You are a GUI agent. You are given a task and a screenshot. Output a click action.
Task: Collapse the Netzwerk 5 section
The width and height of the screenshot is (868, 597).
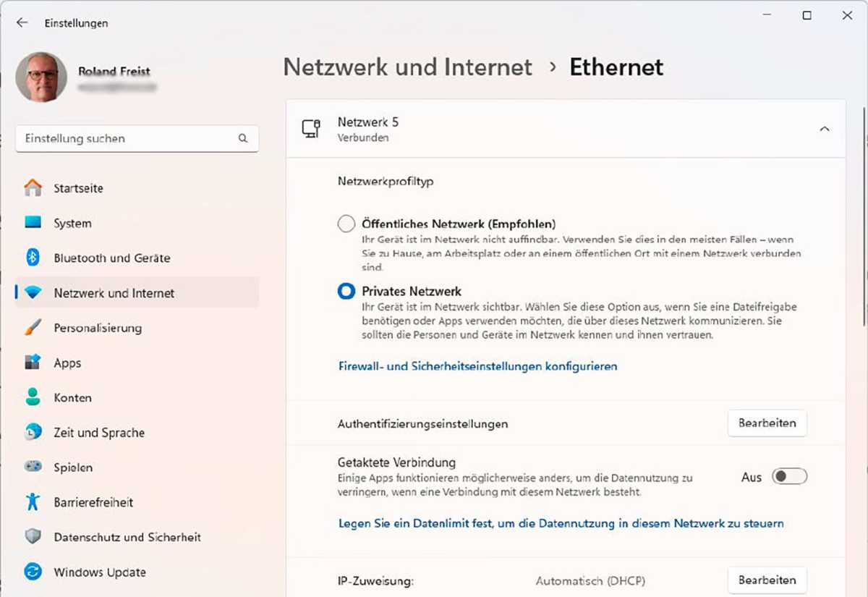pos(825,128)
